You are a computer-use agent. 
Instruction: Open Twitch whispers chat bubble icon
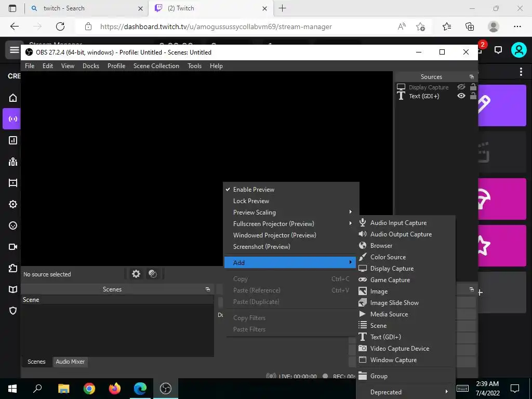click(498, 50)
